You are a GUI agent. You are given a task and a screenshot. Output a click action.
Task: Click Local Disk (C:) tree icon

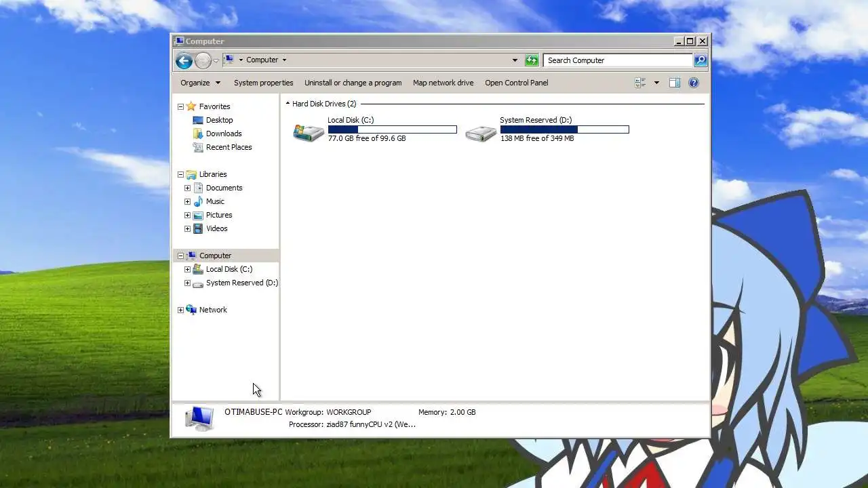pyautogui.click(x=198, y=269)
